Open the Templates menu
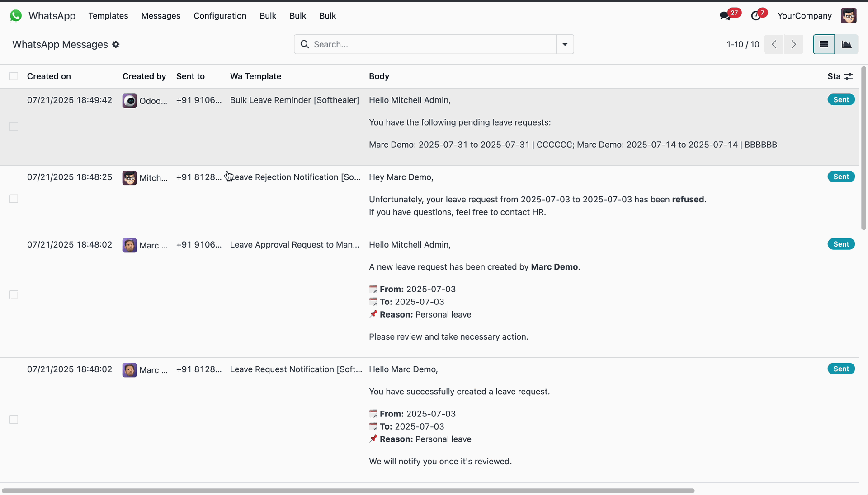The image size is (868, 495). (108, 16)
